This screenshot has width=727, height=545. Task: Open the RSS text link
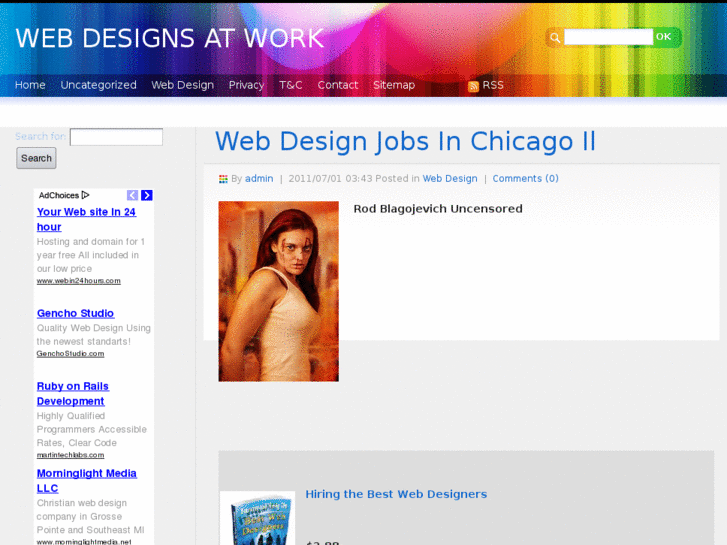coord(493,85)
